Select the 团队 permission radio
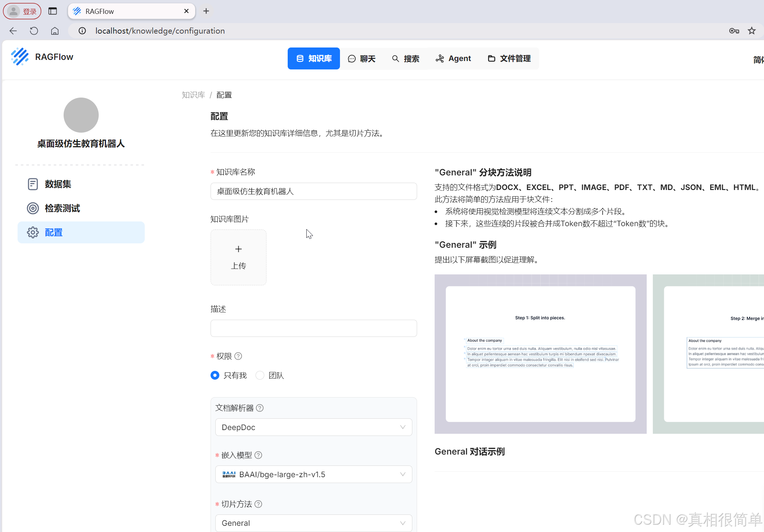 pyautogui.click(x=260, y=375)
